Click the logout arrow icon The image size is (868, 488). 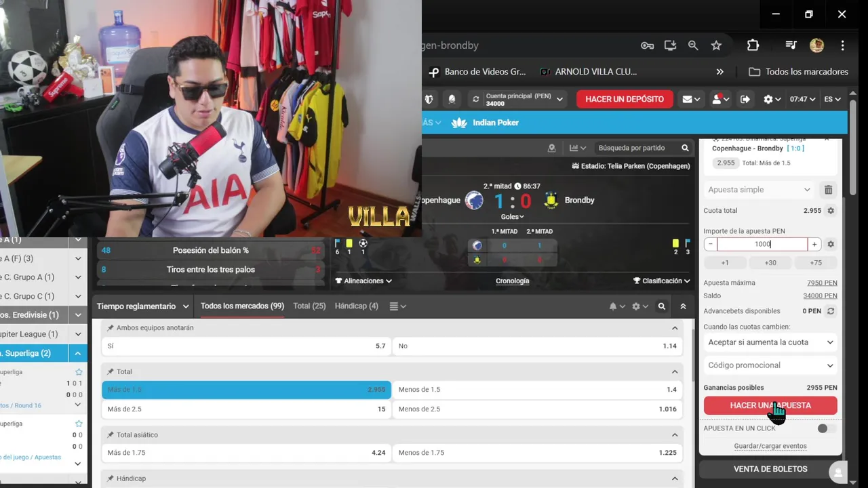(x=745, y=99)
